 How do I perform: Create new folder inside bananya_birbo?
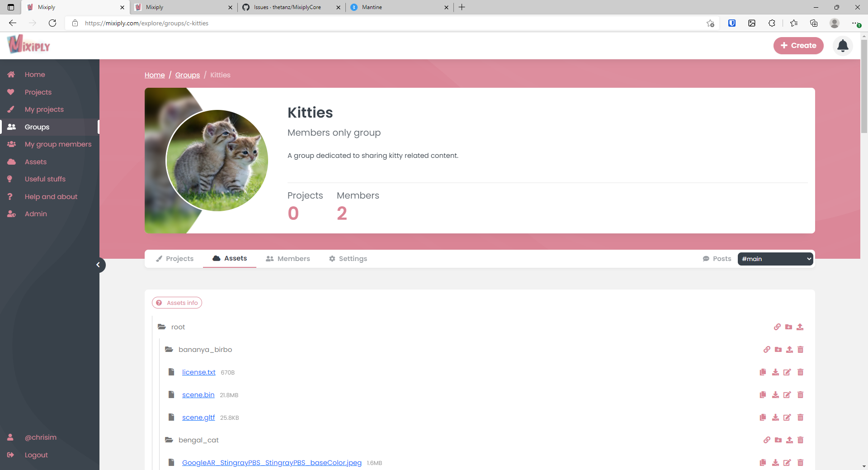[x=778, y=349]
